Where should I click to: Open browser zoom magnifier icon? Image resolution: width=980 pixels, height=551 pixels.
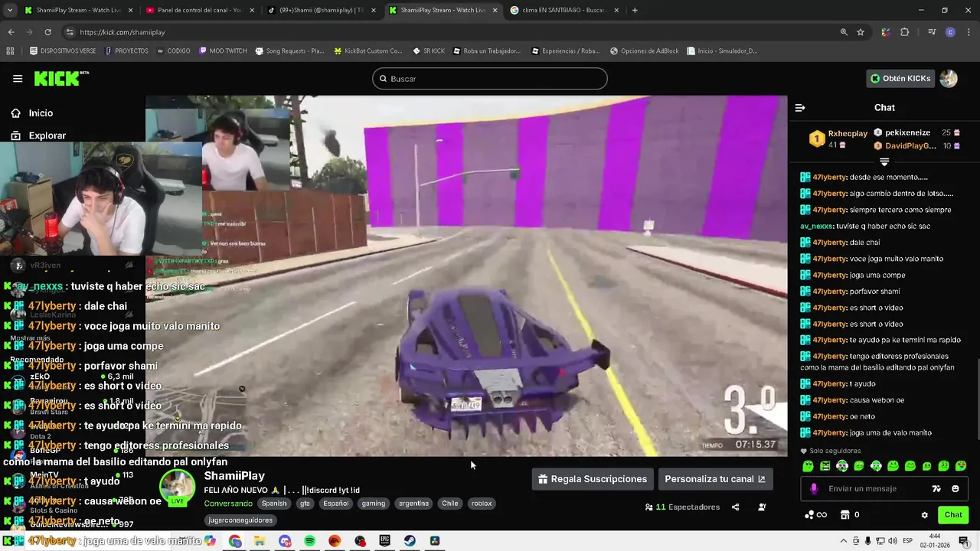pos(844,32)
